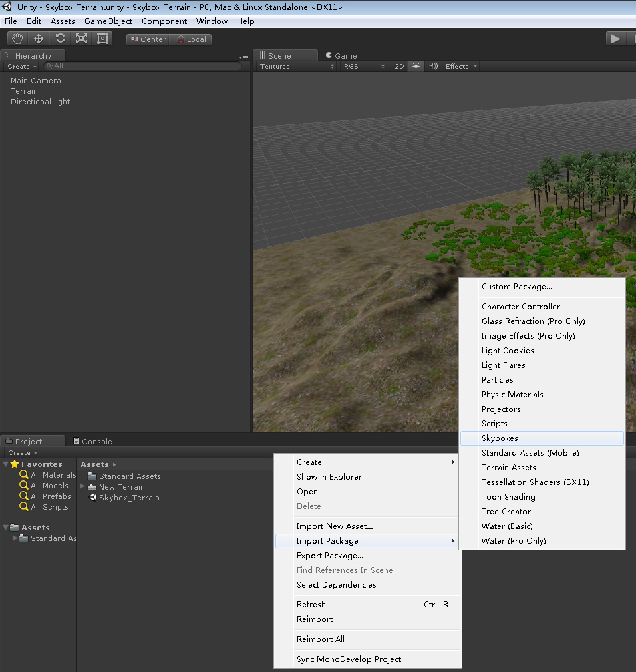Select the Hand tool in toolbar
The width and height of the screenshot is (636, 672).
pos(17,39)
